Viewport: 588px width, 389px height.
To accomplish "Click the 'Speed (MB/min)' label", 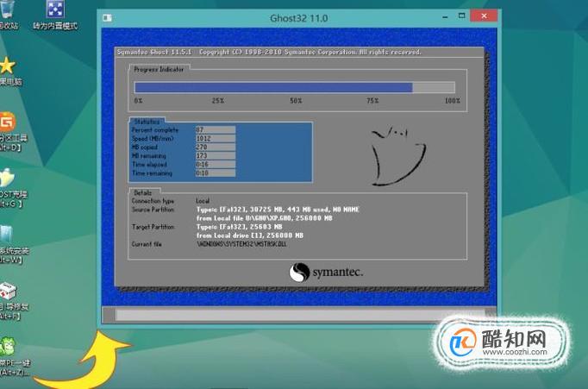I will pyautogui.click(x=153, y=138).
